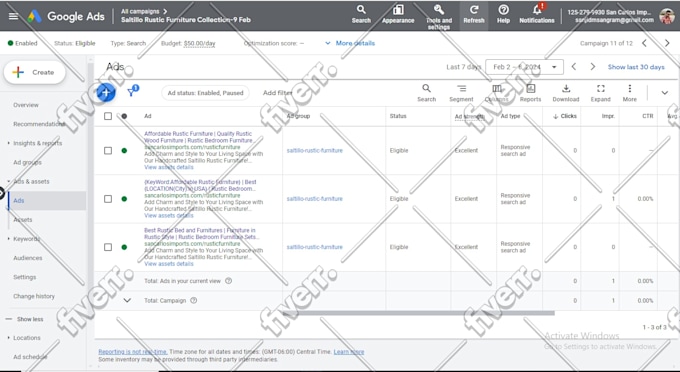
Task: Collapse sidebar with Show less
Action: (25, 319)
